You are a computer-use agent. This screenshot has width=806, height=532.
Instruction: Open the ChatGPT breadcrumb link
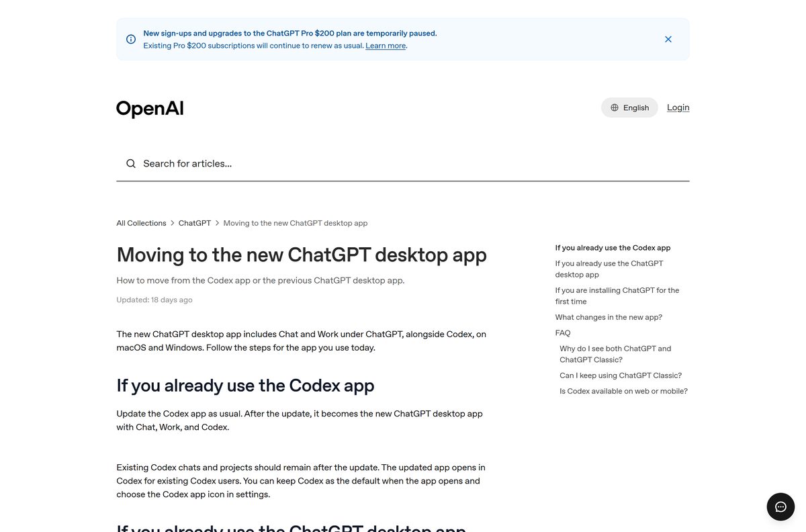point(195,223)
